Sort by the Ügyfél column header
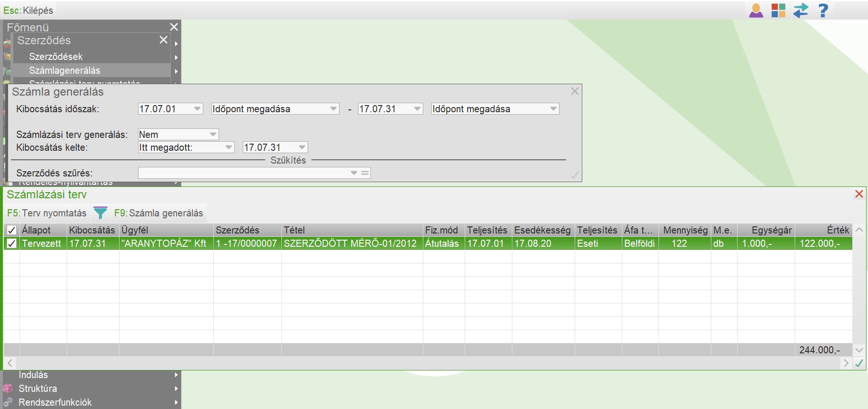The image size is (868, 409). click(x=166, y=230)
